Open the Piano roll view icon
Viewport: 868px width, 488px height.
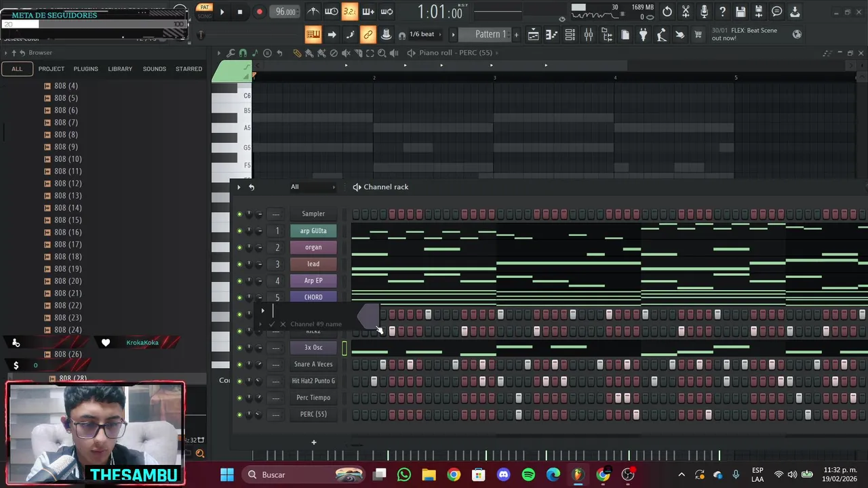(552, 35)
